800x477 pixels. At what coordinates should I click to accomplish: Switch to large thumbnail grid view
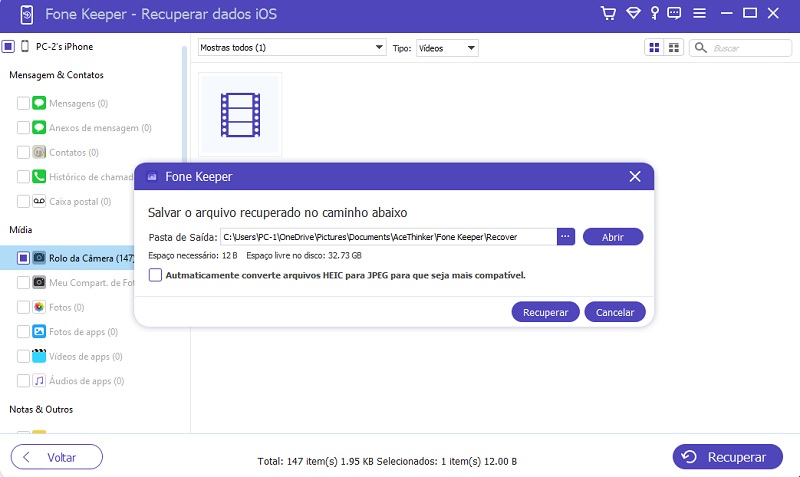click(x=654, y=48)
